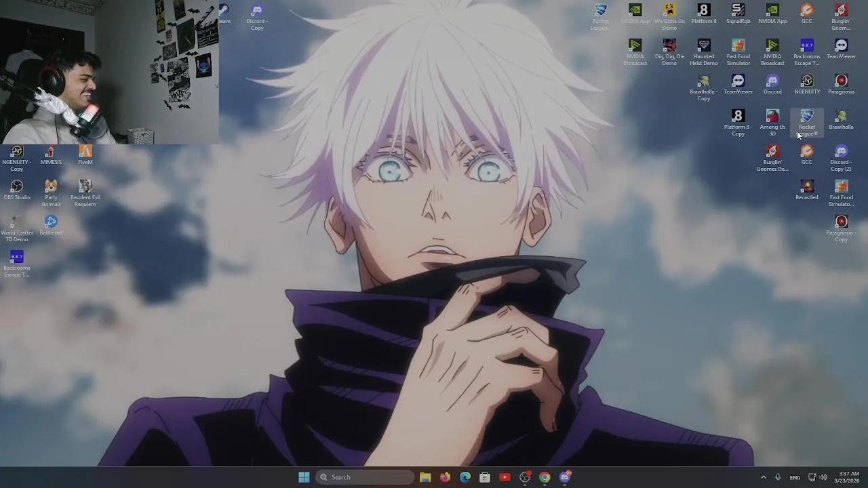Click the highlighted Rocket League® shortcut

coord(806,123)
